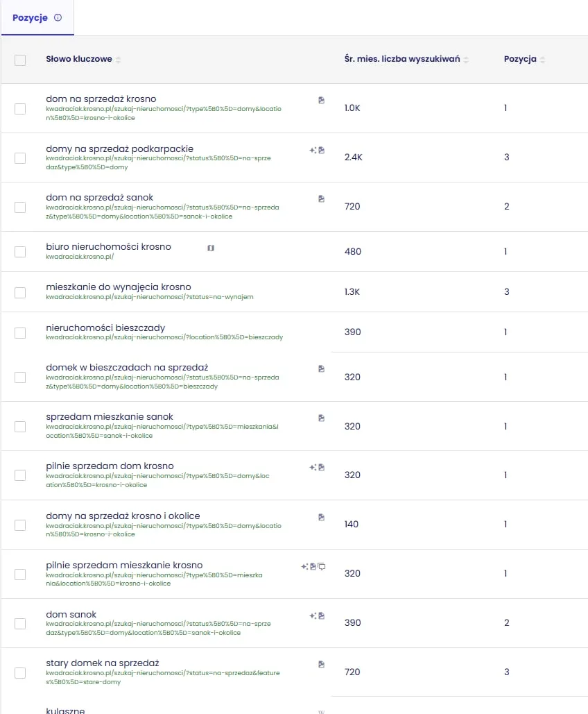Click image icon in 'sprzedam mieszkanie sanok' row
588x714 pixels.
click(x=321, y=418)
